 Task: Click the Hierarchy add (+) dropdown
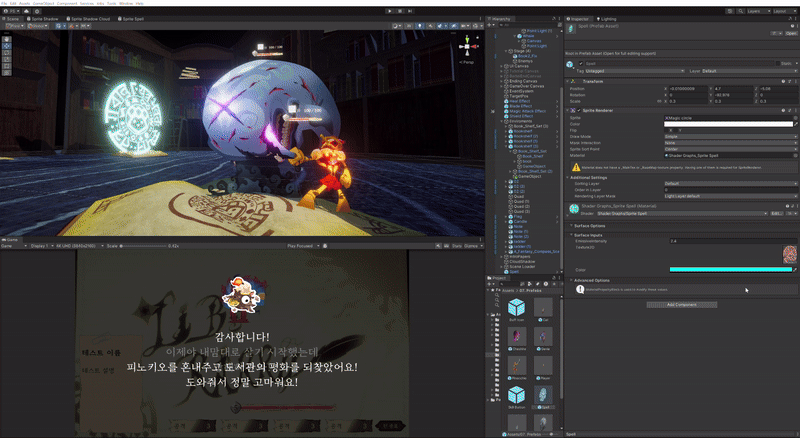tap(490, 25)
